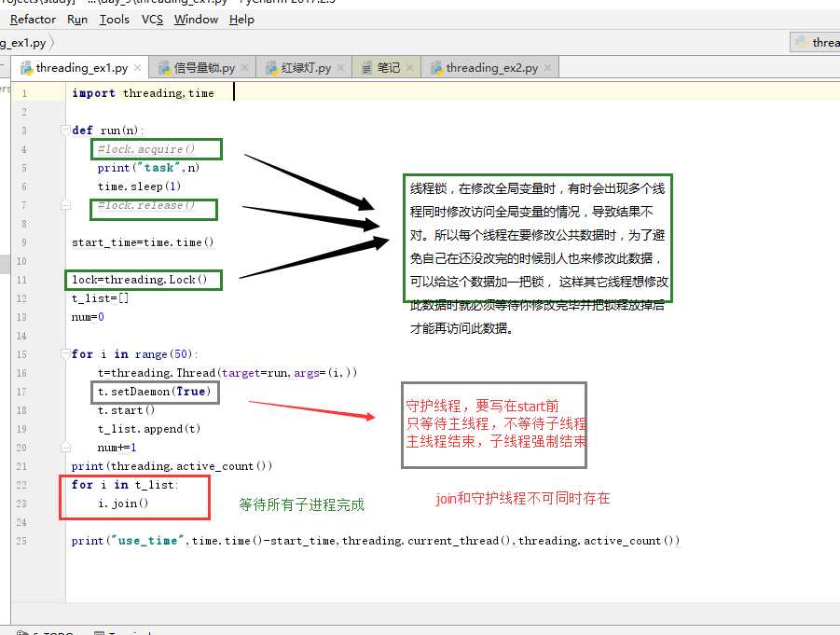Click the print(threading.active_count()) line
The width and height of the screenshot is (840, 635).
(x=172, y=466)
